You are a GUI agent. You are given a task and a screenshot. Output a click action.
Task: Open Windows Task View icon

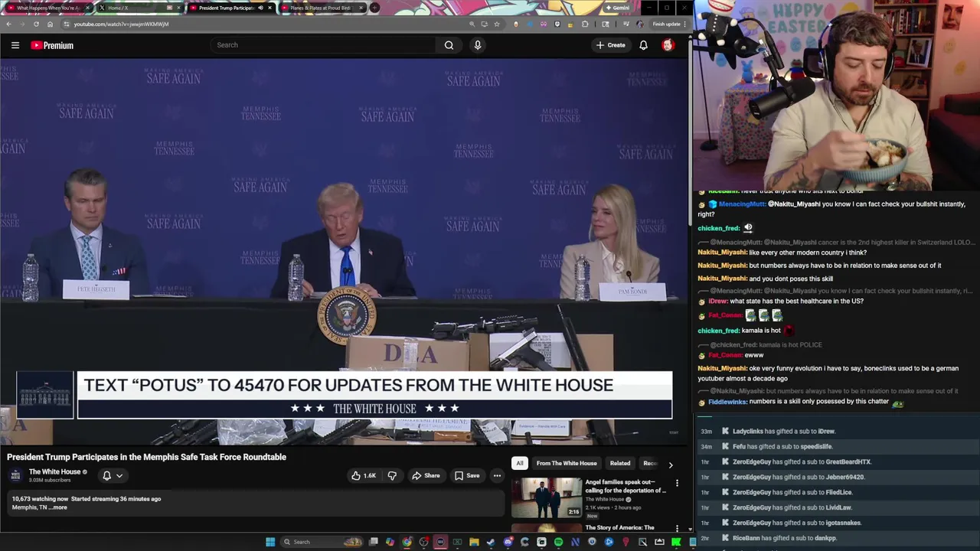[x=373, y=542]
